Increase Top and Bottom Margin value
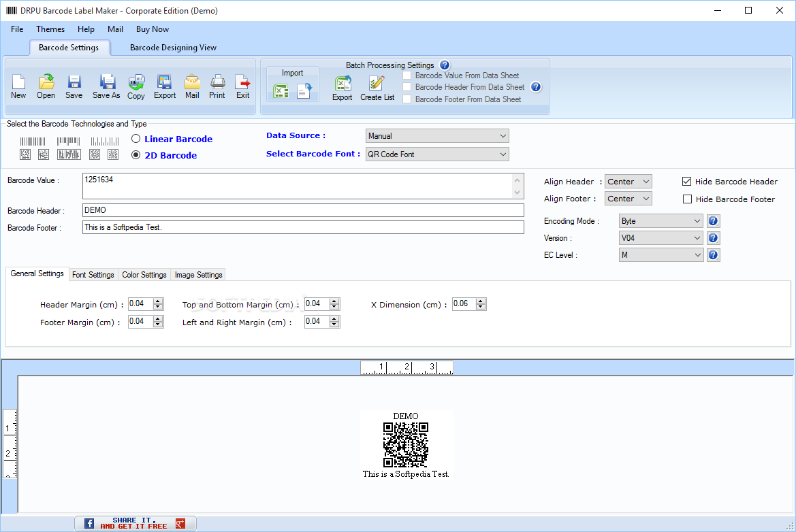This screenshot has width=796, height=532. click(334, 301)
